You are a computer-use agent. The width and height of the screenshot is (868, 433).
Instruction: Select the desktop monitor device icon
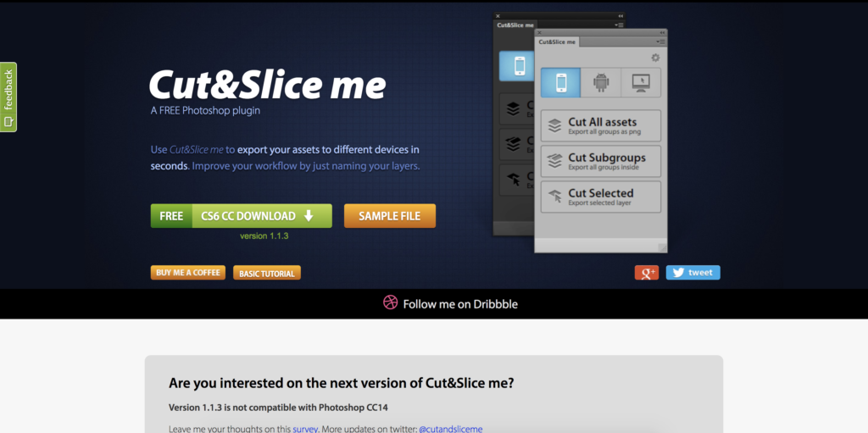(x=641, y=83)
